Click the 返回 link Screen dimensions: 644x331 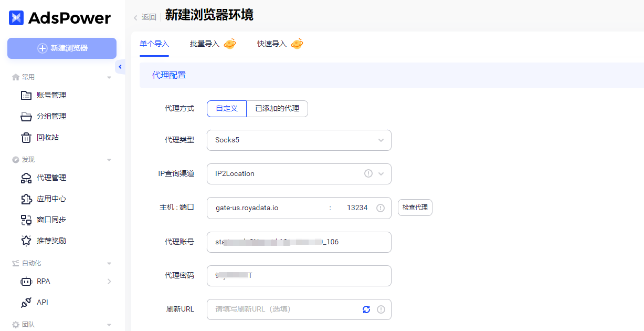pyautogui.click(x=149, y=17)
